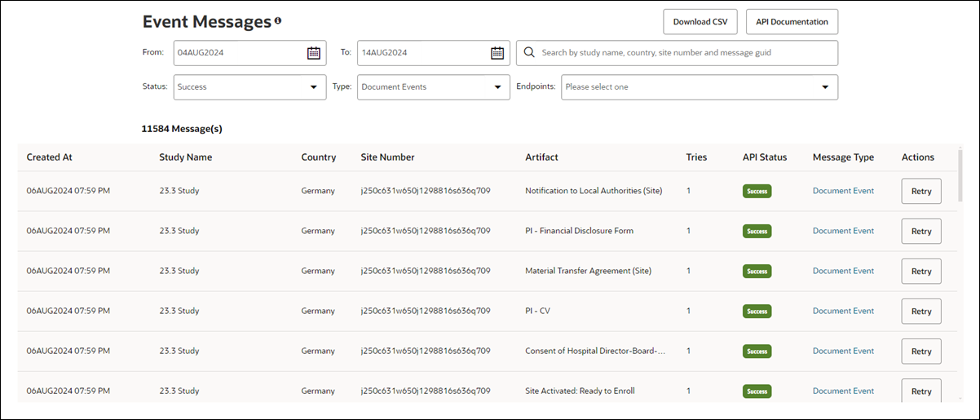This screenshot has height=420, width=980.
Task: Click the Created At column header
Action: tap(49, 157)
